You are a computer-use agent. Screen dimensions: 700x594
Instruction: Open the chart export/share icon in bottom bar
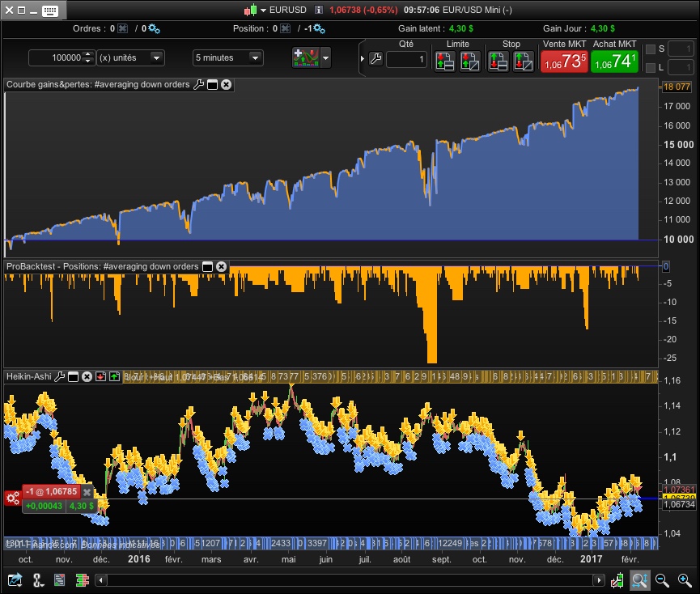[15, 580]
